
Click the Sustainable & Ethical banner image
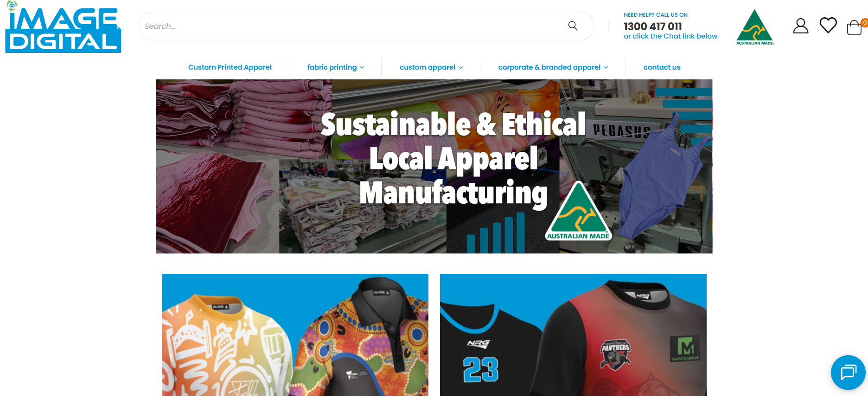coord(434,166)
